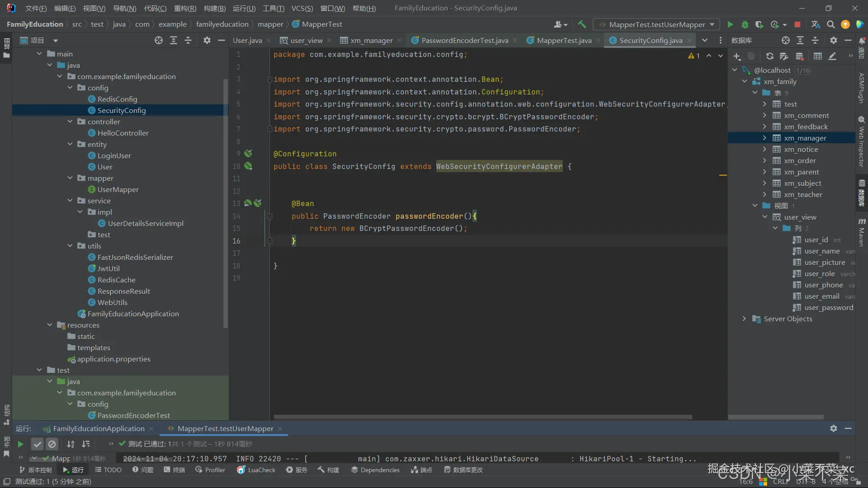The width and height of the screenshot is (868, 488).
Task: Click the editor horizontal scrollbar
Action: 483,417
